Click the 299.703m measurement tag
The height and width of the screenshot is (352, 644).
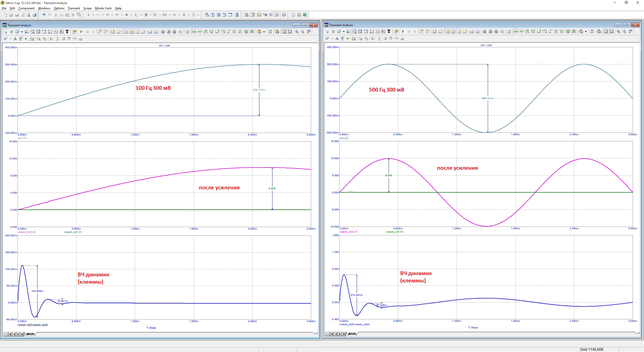pos(259,90)
